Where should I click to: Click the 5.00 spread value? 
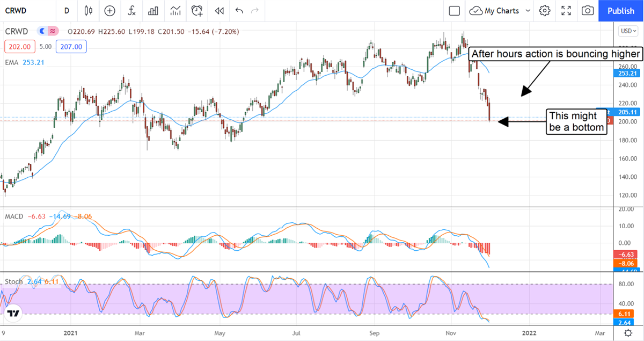[46, 47]
